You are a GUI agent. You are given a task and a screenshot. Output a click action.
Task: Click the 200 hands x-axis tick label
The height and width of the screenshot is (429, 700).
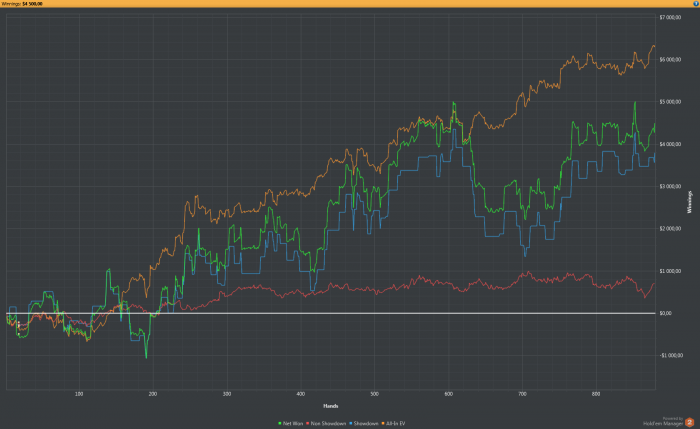(153, 394)
